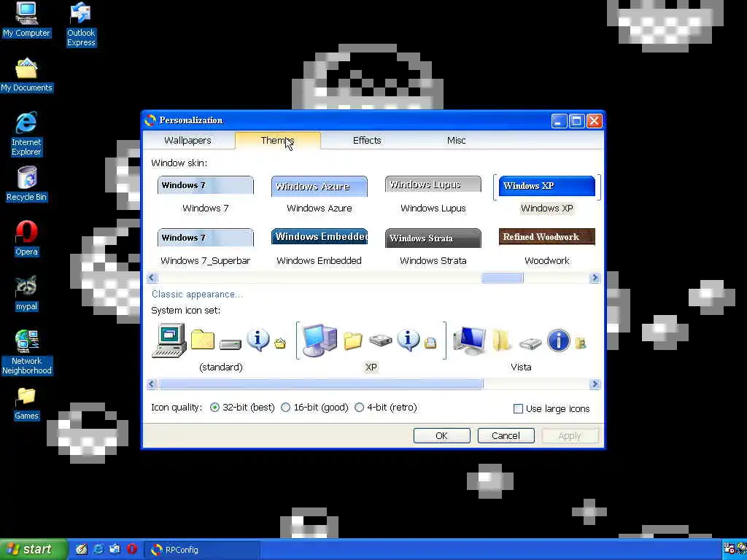Screen dimensions: 747x560
Task: Click the Personalization window title icon
Action: [x=150, y=120]
